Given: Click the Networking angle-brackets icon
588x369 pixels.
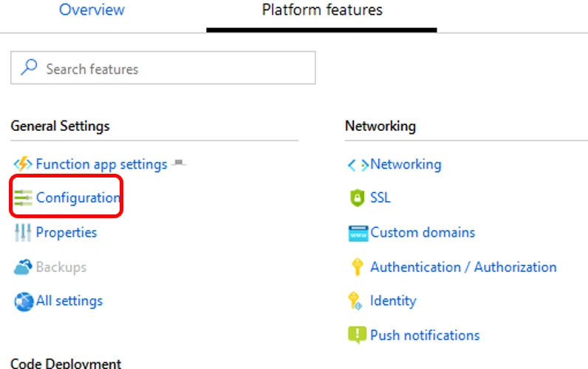Looking at the screenshot, I should 358,165.
